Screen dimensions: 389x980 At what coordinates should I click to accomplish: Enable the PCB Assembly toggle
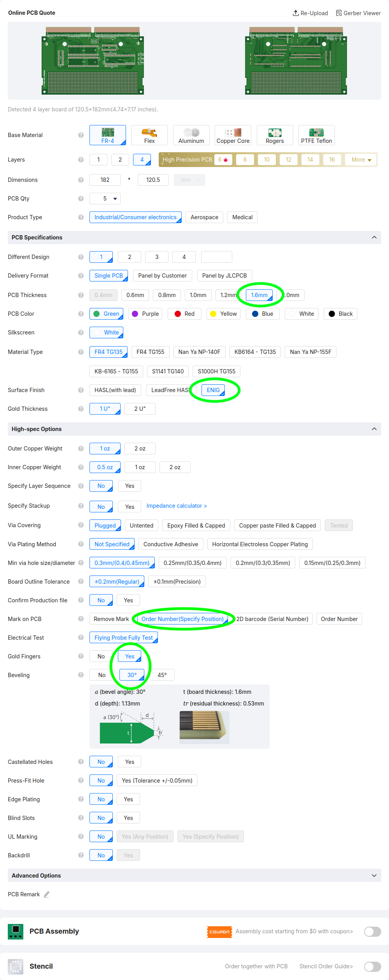[372, 931]
